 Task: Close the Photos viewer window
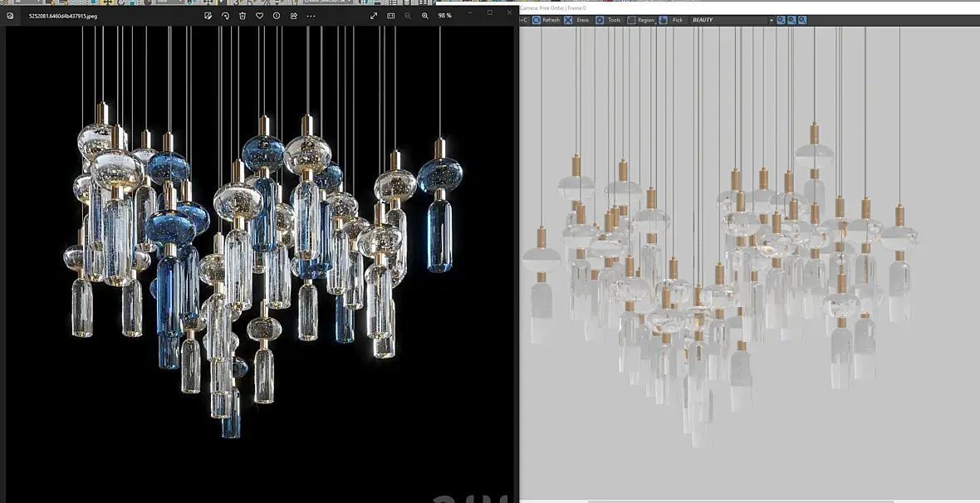click(509, 12)
